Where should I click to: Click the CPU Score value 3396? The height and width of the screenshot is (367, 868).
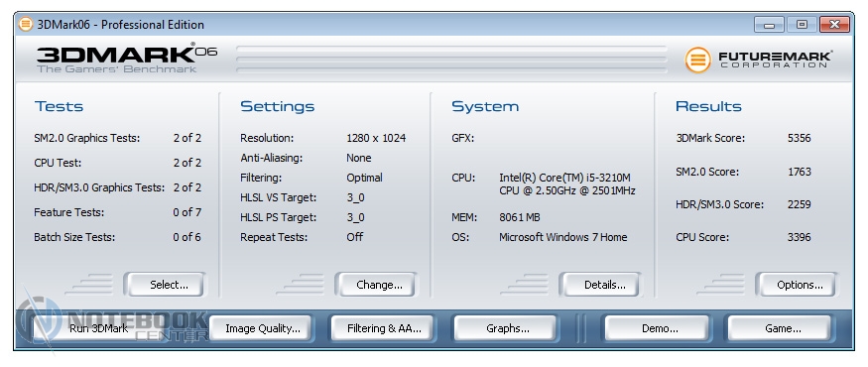799,237
